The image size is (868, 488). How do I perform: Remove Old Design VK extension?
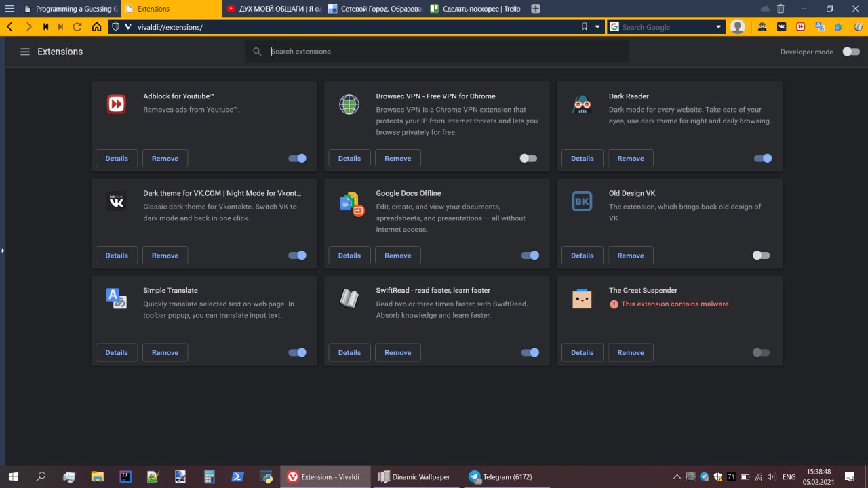point(631,256)
